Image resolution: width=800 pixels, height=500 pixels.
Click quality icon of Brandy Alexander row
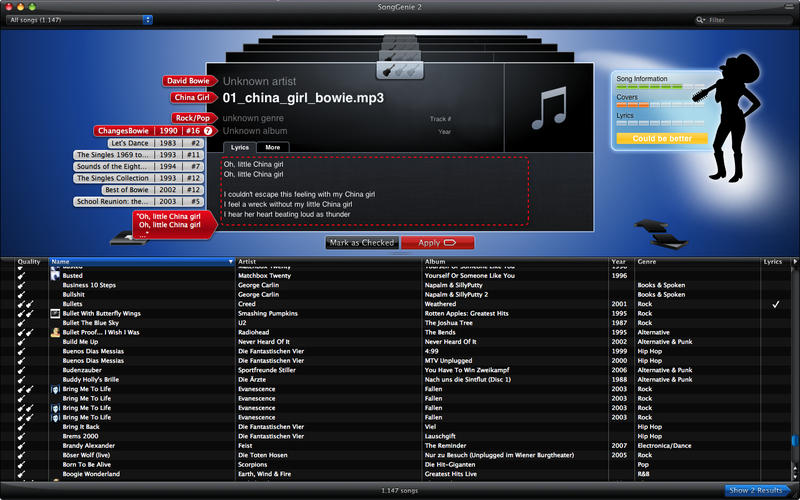(21, 445)
